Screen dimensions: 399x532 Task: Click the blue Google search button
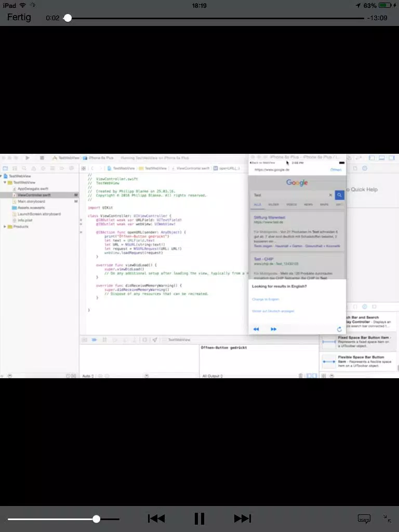click(339, 195)
